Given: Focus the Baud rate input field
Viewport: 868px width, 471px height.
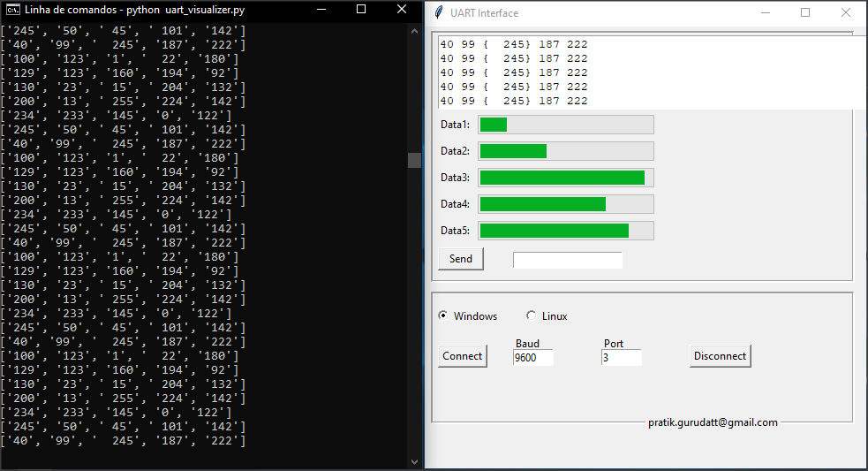Looking at the screenshot, I should click(532, 357).
